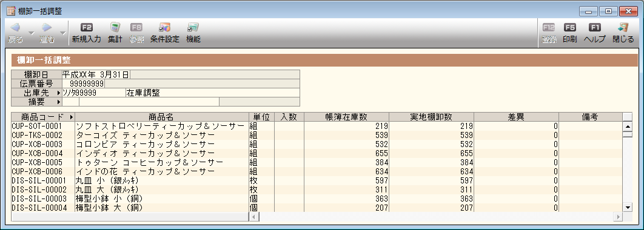Click the horizontal scrollbar right arrow

tap(618, 216)
